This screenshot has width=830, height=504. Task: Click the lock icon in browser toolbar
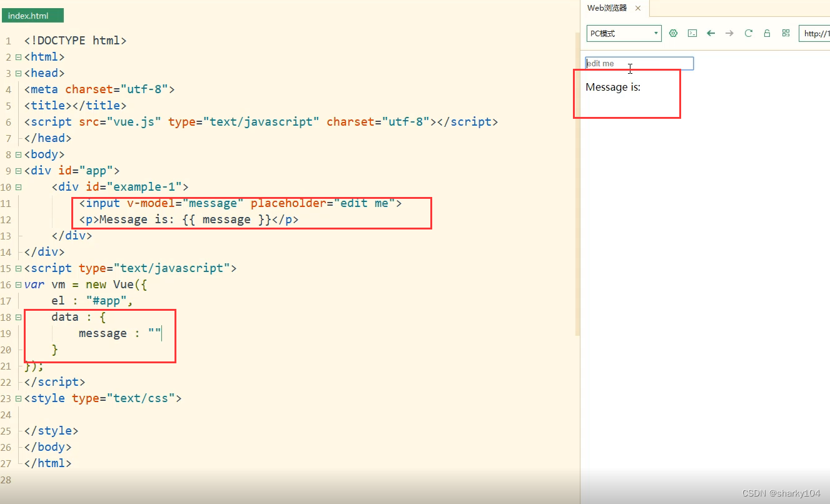(767, 33)
